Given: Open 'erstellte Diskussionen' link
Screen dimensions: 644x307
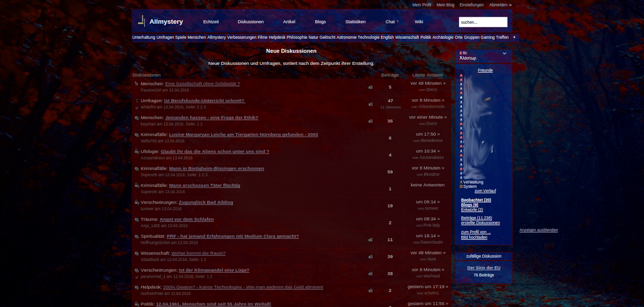Looking at the screenshot, I should coord(480,223).
